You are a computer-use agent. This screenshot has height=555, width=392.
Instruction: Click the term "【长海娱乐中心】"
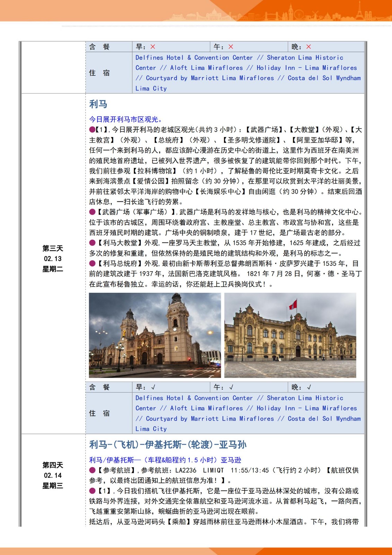click(x=220, y=191)
